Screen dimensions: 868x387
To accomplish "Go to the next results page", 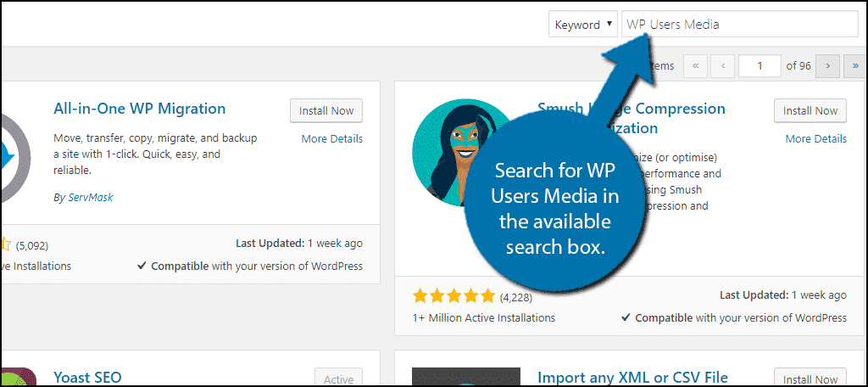I will pos(827,66).
